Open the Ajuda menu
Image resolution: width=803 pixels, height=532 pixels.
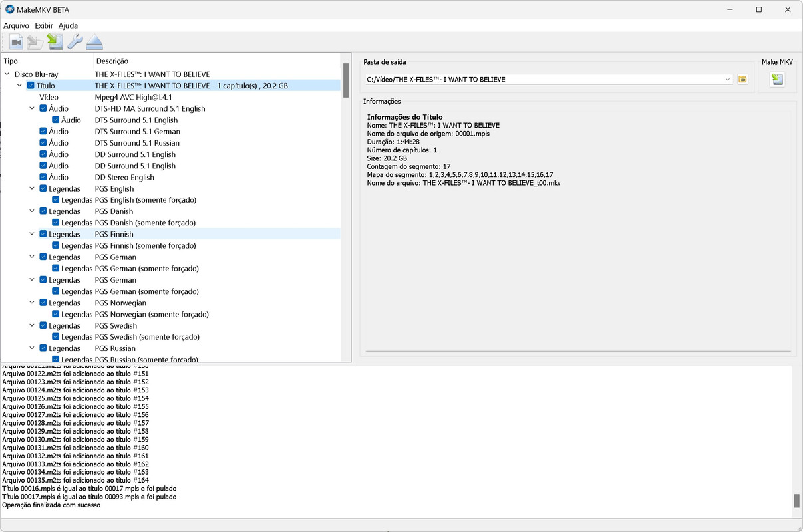coord(68,25)
